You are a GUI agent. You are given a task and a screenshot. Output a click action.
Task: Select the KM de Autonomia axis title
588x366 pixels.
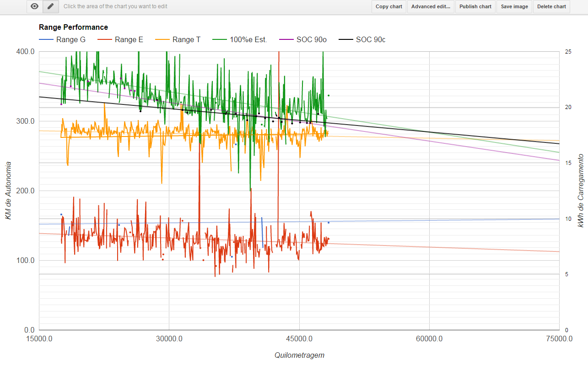pyautogui.click(x=8, y=191)
